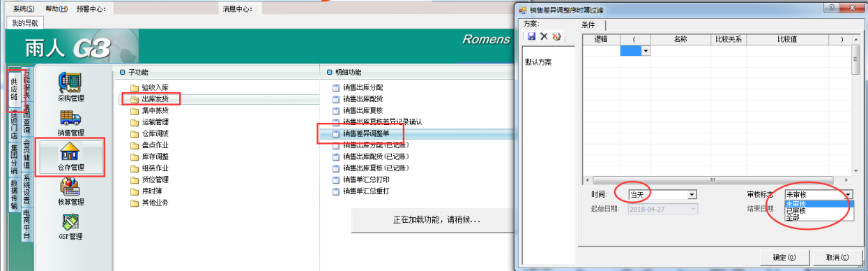Open 销售出库配货 function
The height and width of the screenshot is (271, 868).
pyautogui.click(x=363, y=99)
